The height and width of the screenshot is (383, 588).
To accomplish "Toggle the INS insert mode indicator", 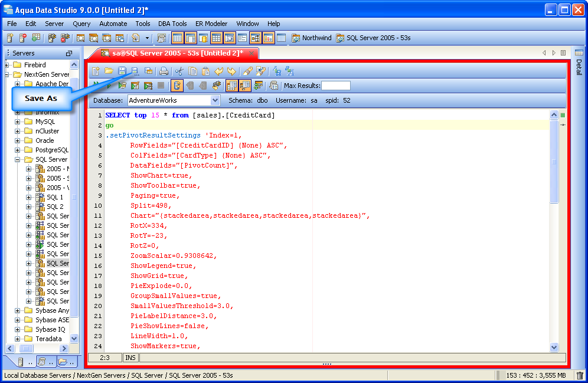I will [x=130, y=358].
